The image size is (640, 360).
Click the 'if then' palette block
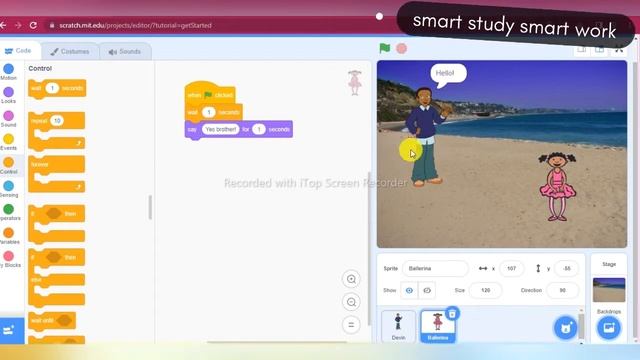tap(57, 224)
